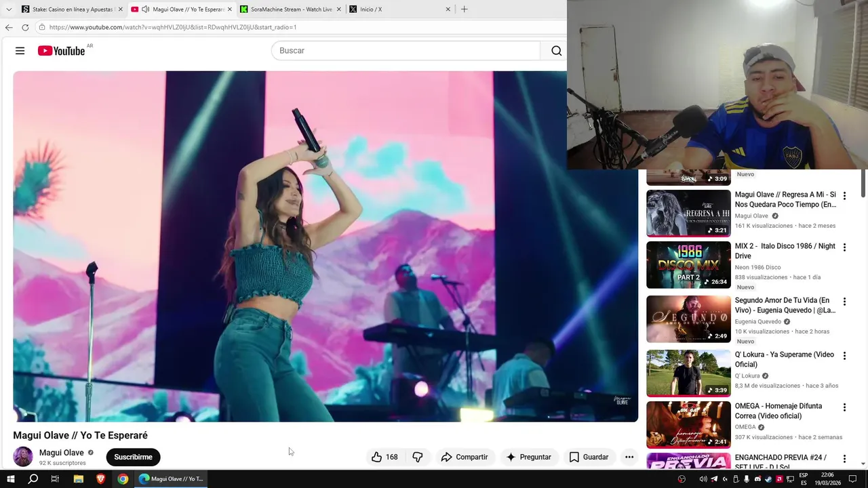Open options for MIX 2 Italo Disco
Viewport: 868px width, 488px height.
pyautogui.click(x=844, y=247)
